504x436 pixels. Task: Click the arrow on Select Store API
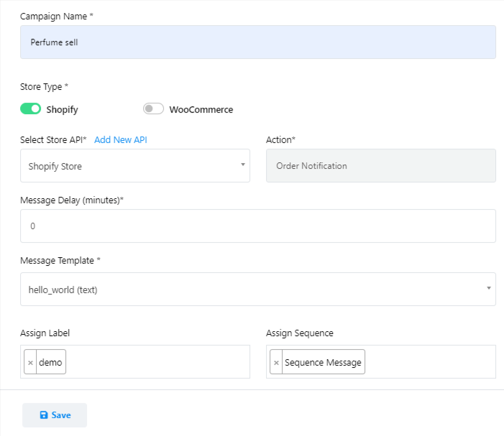242,165
